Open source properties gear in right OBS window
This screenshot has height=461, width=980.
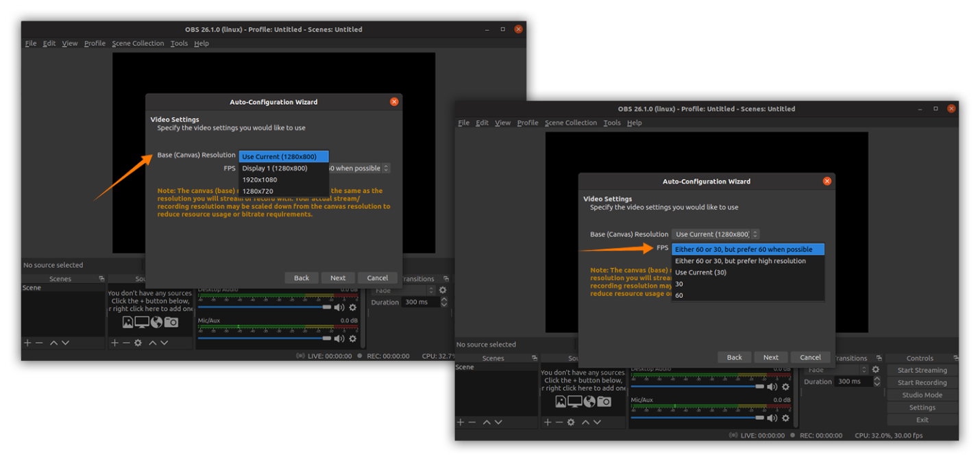(571, 422)
